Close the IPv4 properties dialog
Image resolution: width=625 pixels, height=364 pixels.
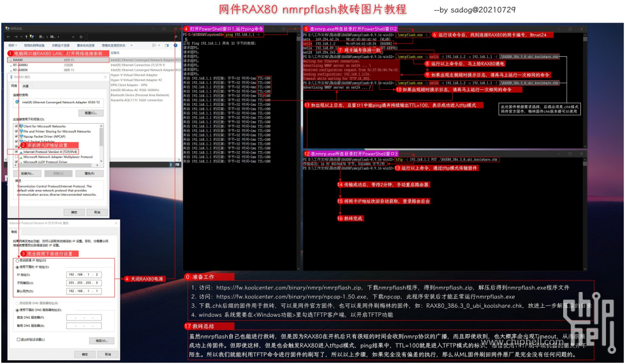[x=116, y=223]
